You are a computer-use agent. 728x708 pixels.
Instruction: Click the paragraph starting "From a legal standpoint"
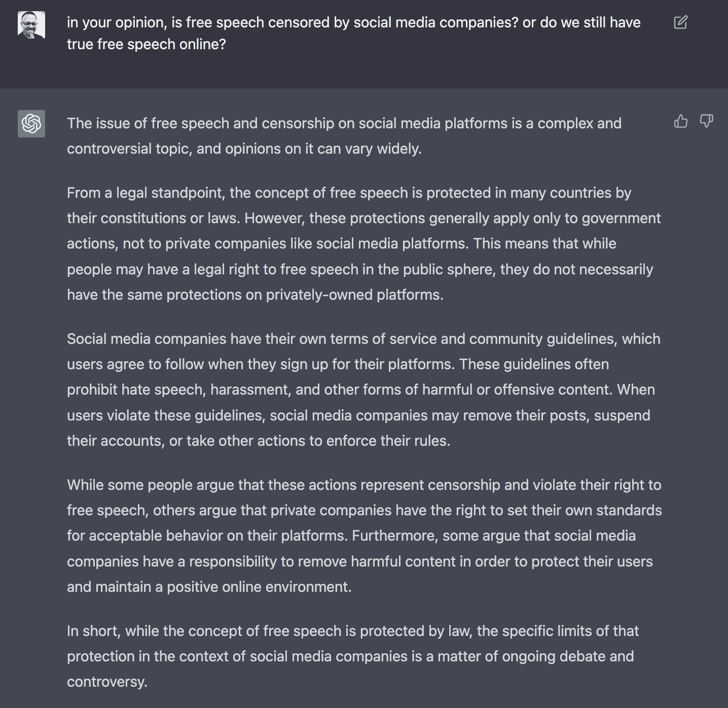[363, 243]
